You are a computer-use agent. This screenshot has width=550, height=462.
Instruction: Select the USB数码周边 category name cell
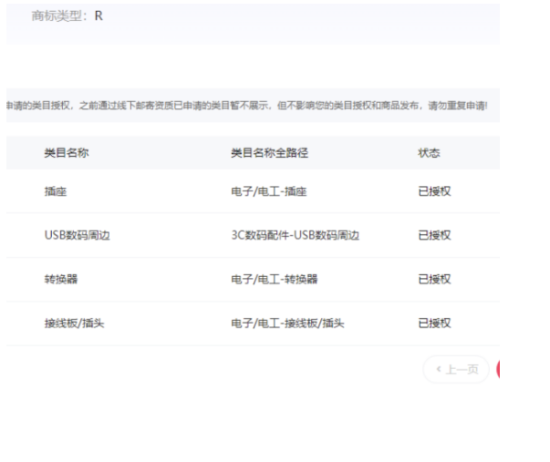[77, 235]
